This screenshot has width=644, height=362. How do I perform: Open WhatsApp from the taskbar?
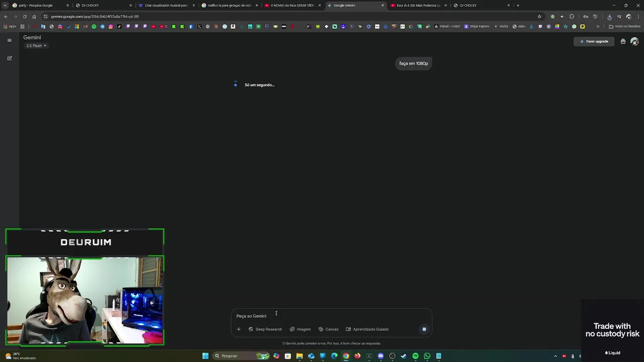tap(427, 356)
